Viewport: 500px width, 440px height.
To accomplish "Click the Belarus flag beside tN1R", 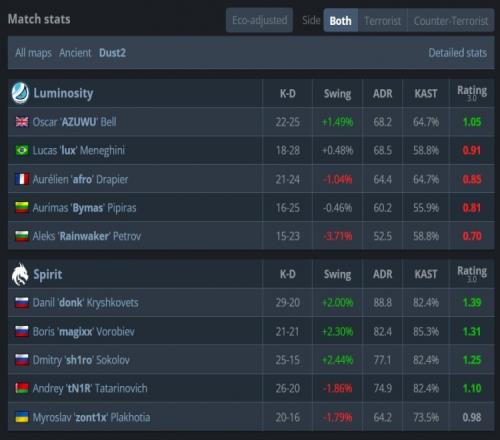I will (x=22, y=389).
